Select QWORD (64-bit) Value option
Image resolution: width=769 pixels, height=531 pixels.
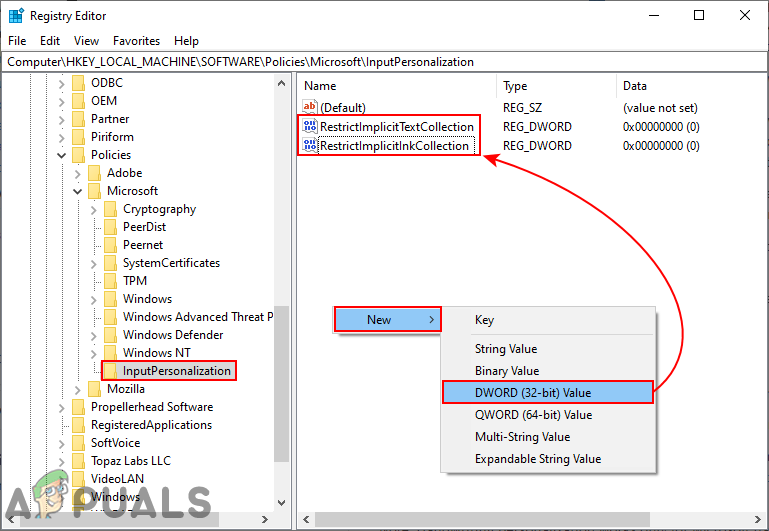coord(548,415)
